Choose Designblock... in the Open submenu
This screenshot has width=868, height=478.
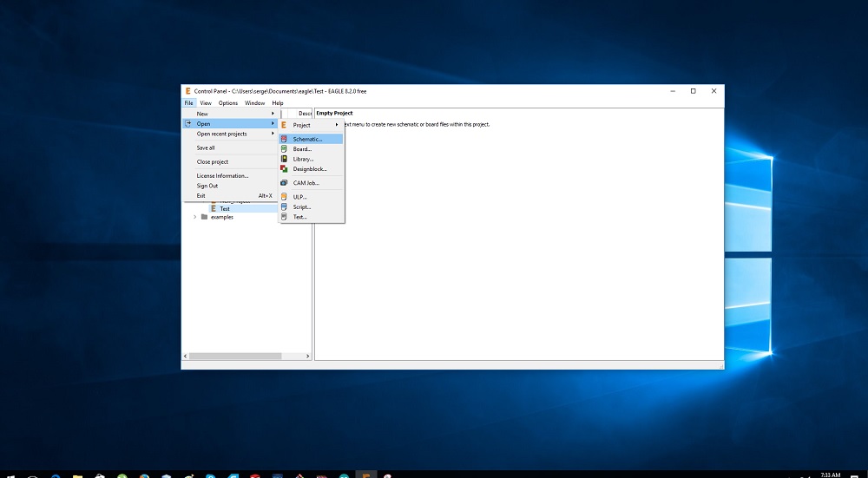pyautogui.click(x=311, y=169)
